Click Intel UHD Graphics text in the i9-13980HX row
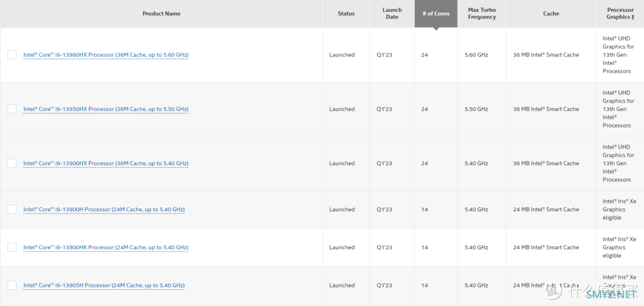The height and width of the screenshot is (306, 644). coord(618,55)
